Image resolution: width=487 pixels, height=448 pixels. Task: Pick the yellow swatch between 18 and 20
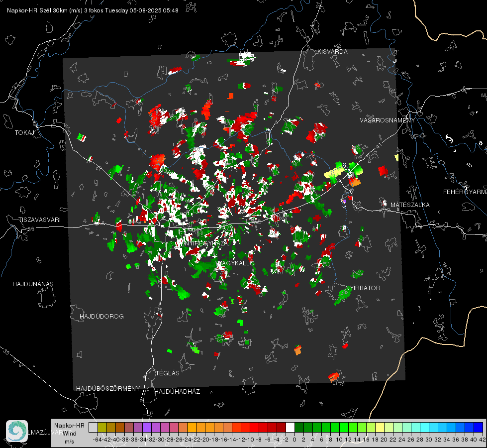pyautogui.click(x=380, y=428)
